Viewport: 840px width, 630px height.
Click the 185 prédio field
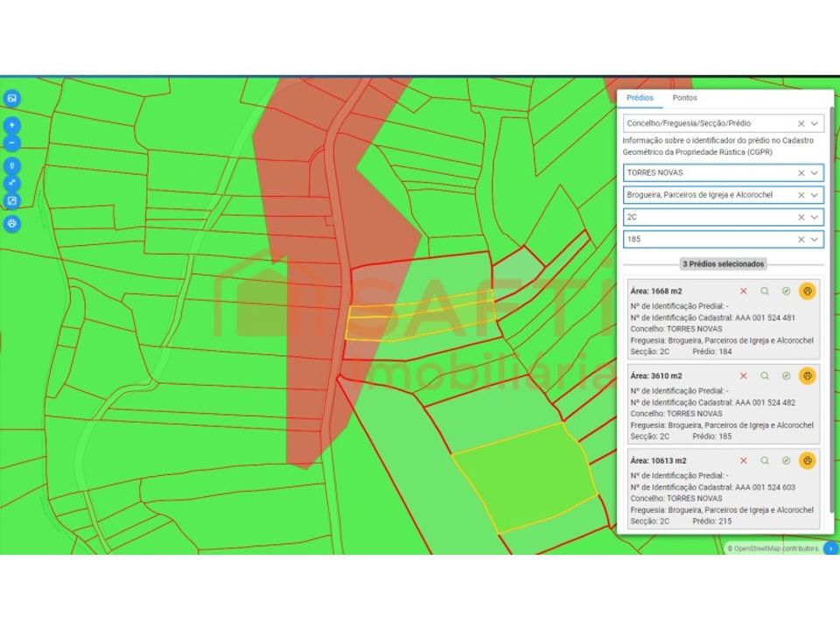(x=724, y=240)
